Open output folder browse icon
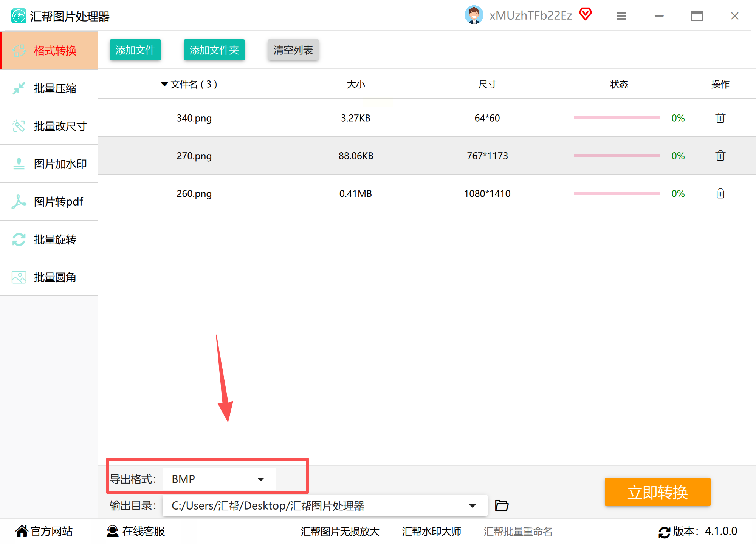This screenshot has width=756, height=544. [x=502, y=505]
